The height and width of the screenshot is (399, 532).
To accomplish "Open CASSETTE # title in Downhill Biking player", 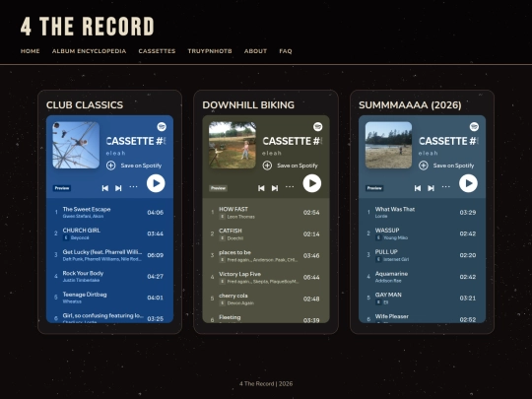I will click(293, 141).
